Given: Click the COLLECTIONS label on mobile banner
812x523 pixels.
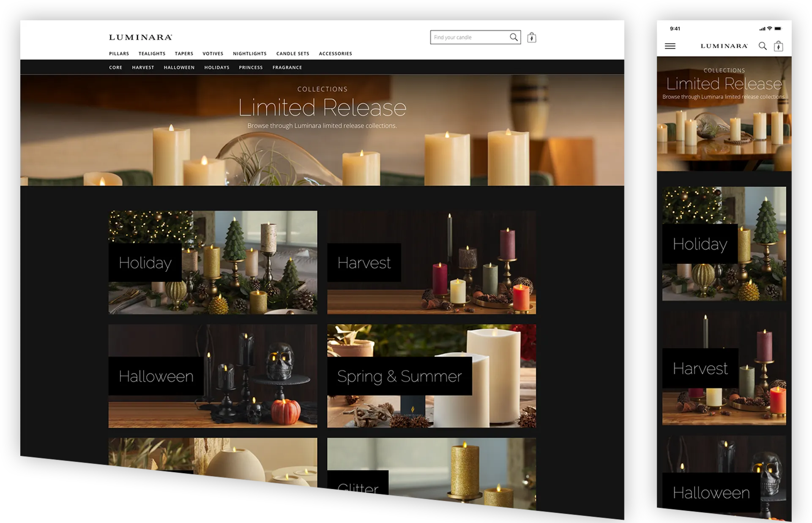Looking at the screenshot, I should [x=724, y=70].
